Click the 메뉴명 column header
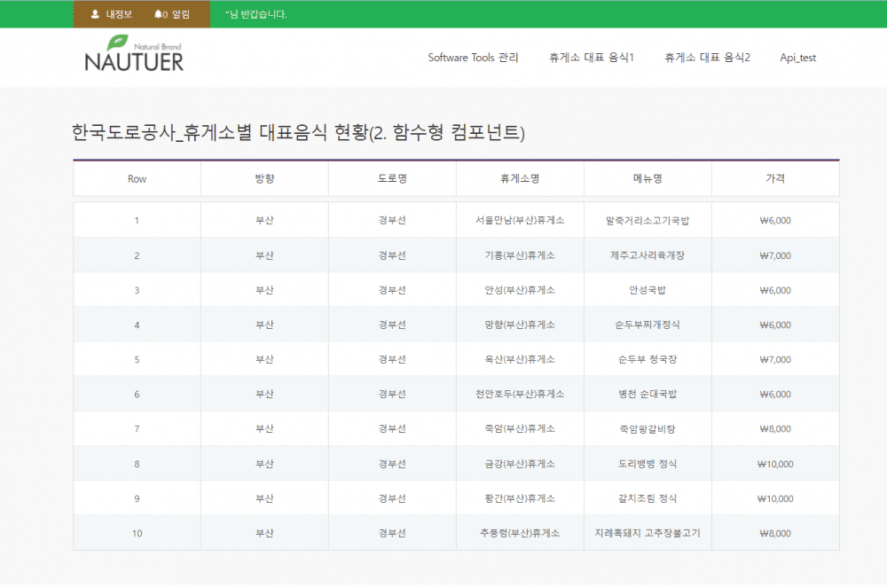 [x=648, y=178]
